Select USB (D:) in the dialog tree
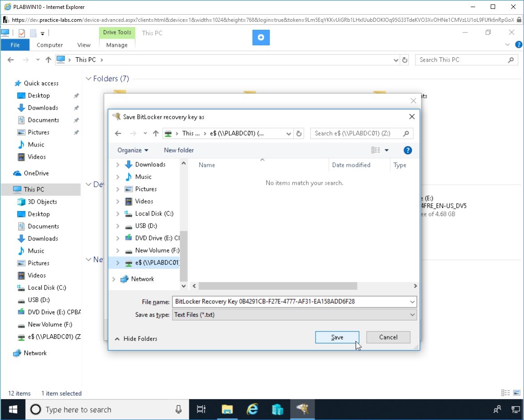This screenshot has width=524, height=420. pos(146,226)
